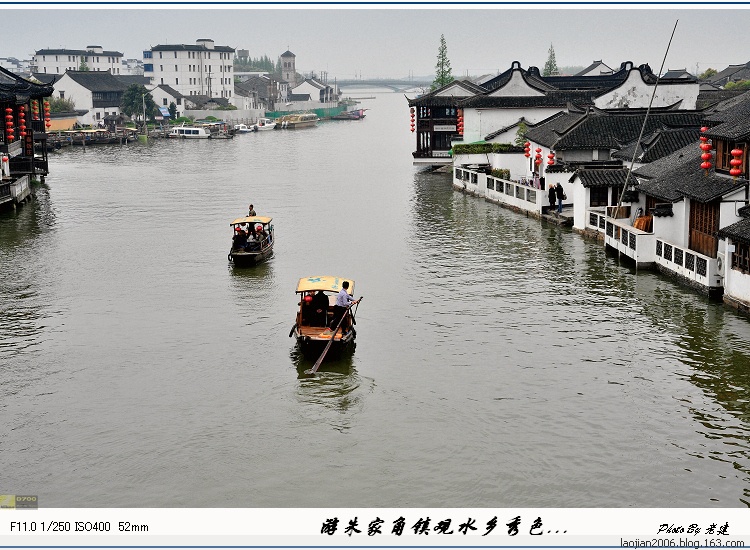
Task: Open the laojian2006.blog.163.com link
Action: [x=682, y=543]
